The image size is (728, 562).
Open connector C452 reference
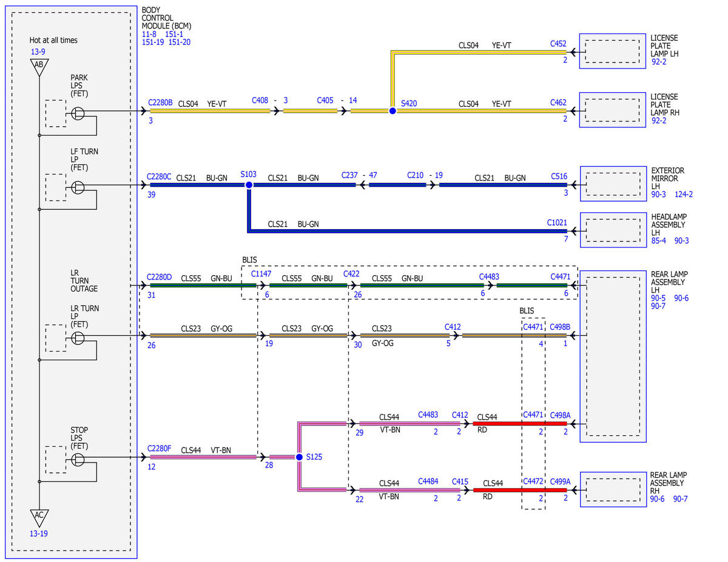(x=558, y=44)
